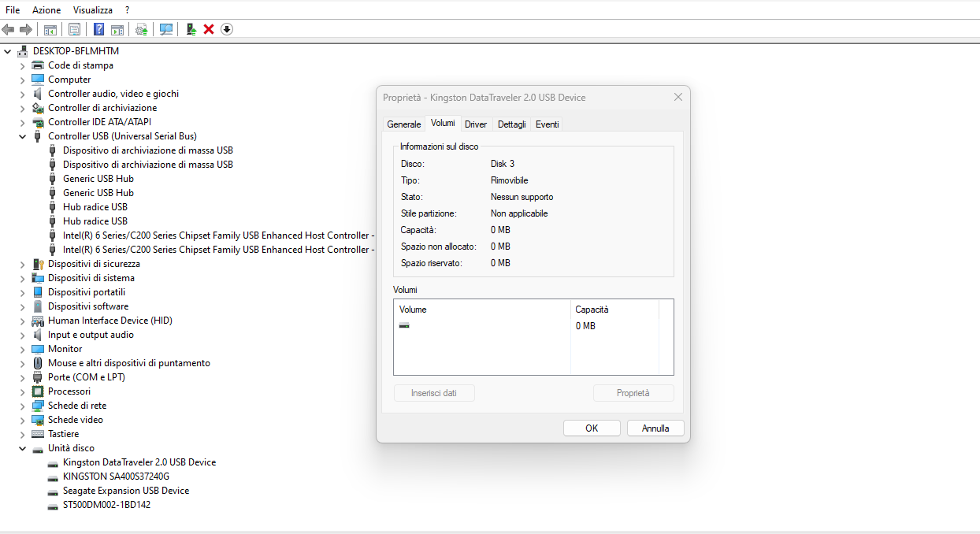Image resolution: width=980 pixels, height=534 pixels.
Task: Collapse the Unità disco category
Action: click(22, 448)
